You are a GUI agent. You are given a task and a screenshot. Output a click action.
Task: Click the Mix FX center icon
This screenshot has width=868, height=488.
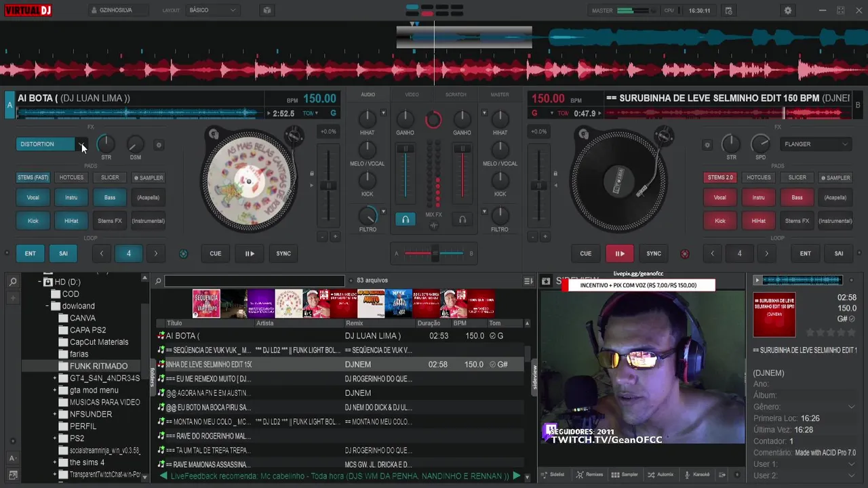pos(434,225)
